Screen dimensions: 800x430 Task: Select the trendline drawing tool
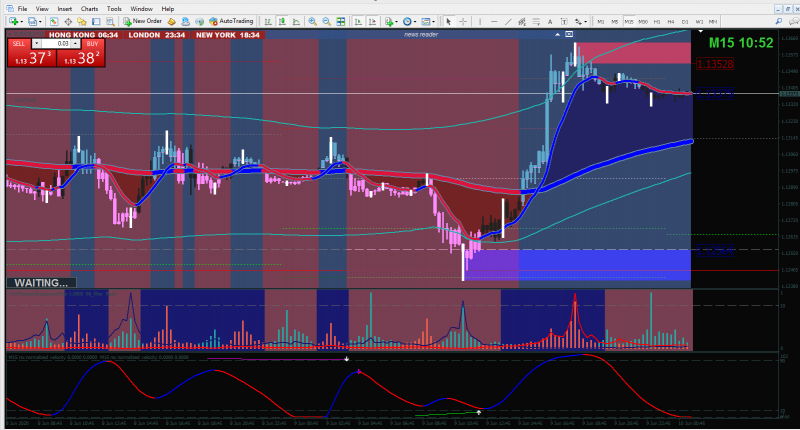(508, 21)
